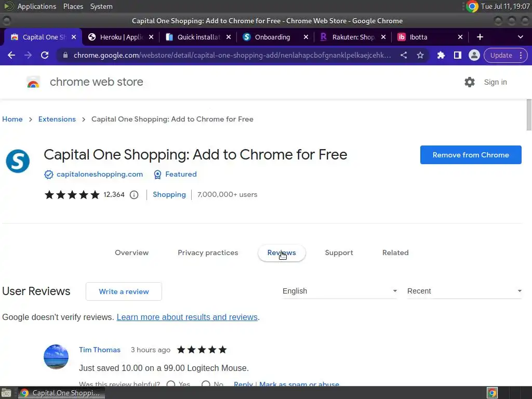Click the page vertical scrollbar
The height and width of the screenshot is (399, 532).
528,115
